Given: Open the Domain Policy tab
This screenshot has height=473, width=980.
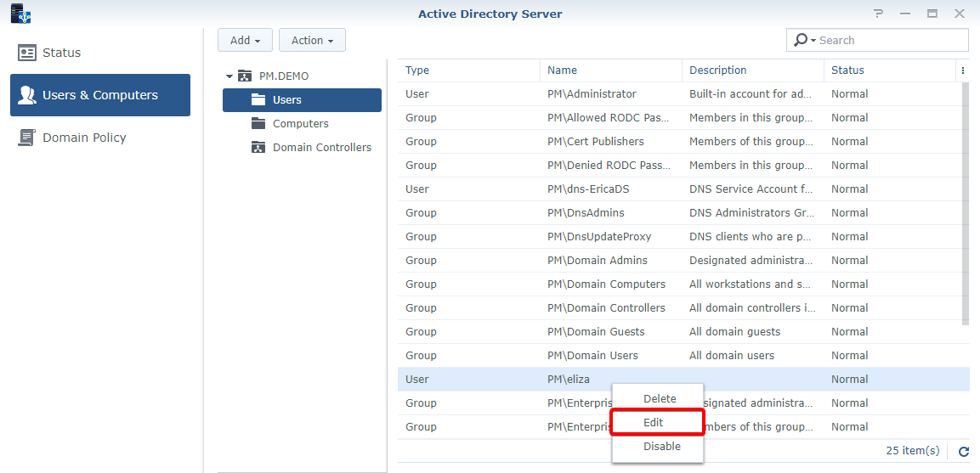Looking at the screenshot, I should coord(100,138).
